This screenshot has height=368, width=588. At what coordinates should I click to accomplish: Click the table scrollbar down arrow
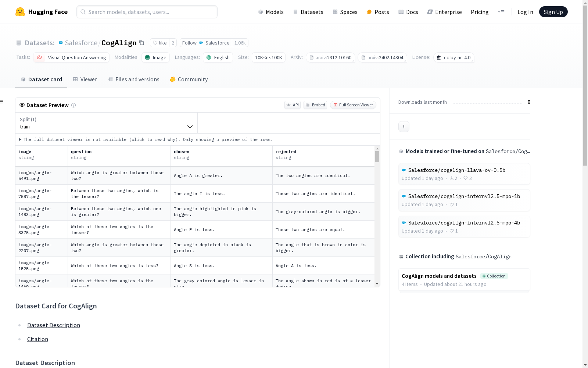(377, 284)
